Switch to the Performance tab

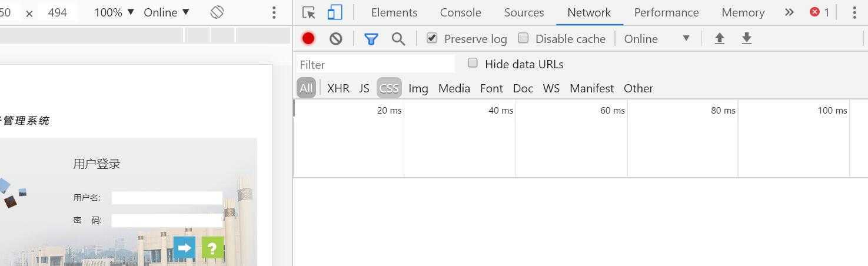(x=666, y=12)
